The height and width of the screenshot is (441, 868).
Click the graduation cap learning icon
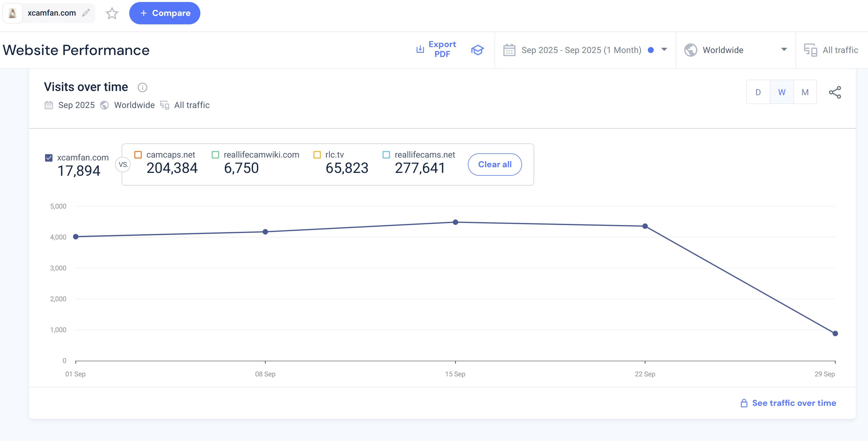tap(477, 50)
